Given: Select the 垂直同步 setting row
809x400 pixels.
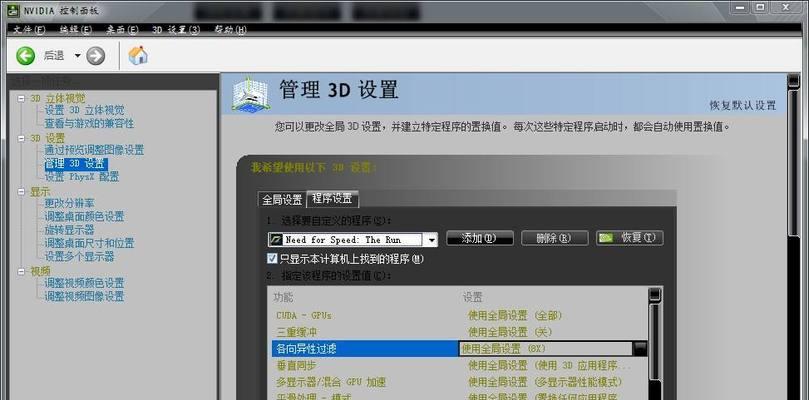Looking at the screenshot, I should pyautogui.click(x=459, y=365).
